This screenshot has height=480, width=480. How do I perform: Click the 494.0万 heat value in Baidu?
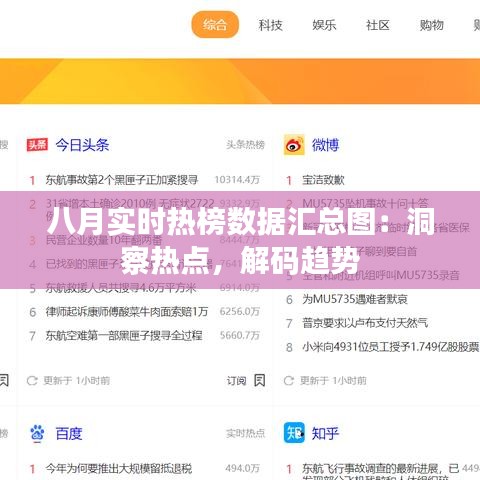coord(242,468)
